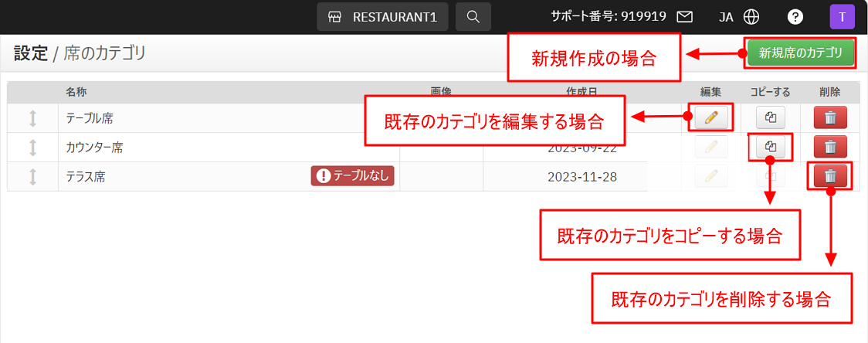Copy the カウンター席 category

coord(769,146)
